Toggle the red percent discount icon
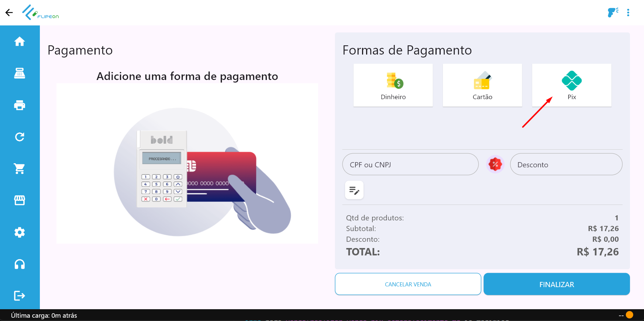The width and height of the screenshot is (644, 321). [495, 164]
